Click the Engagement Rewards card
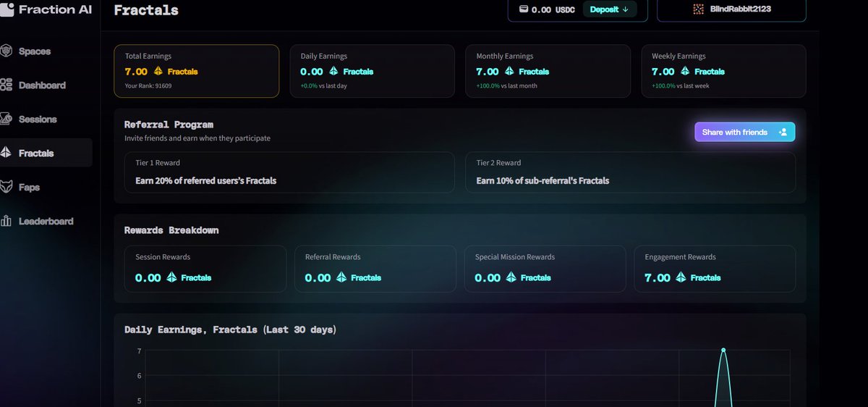The width and height of the screenshot is (868, 407). 715,269
